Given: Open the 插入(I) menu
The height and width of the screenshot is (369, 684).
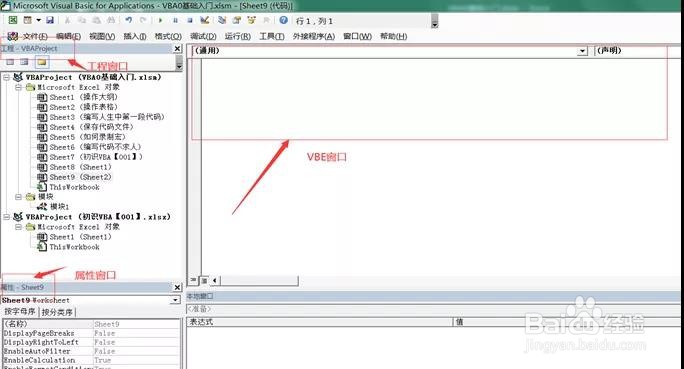Looking at the screenshot, I should click(x=135, y=37).
